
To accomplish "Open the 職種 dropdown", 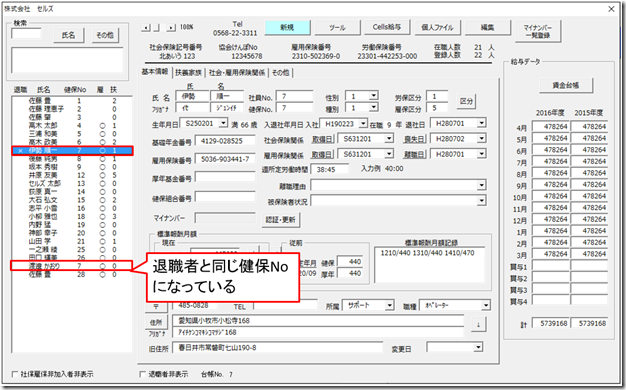I will [x=485, y=306].
